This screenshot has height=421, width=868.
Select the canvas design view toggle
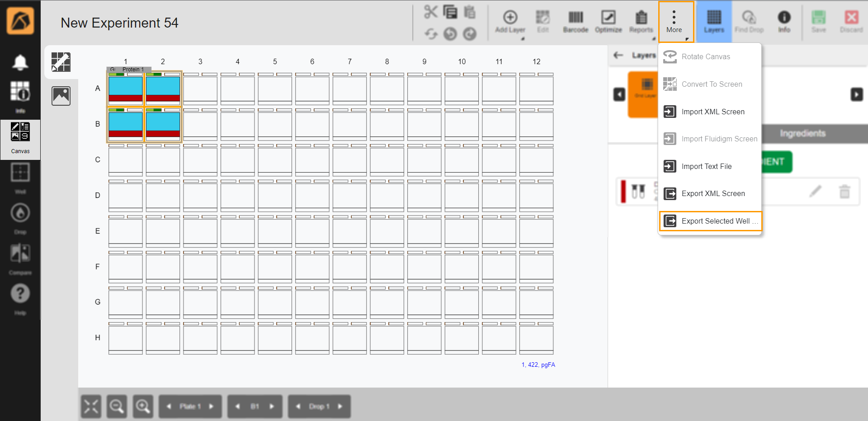(x=61, y=62)
